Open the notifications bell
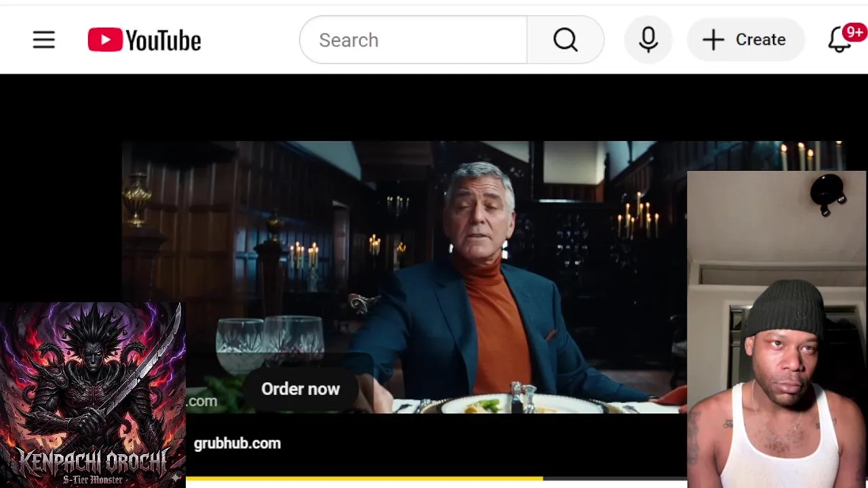The image size is (868, 488). tap(840, 41)
